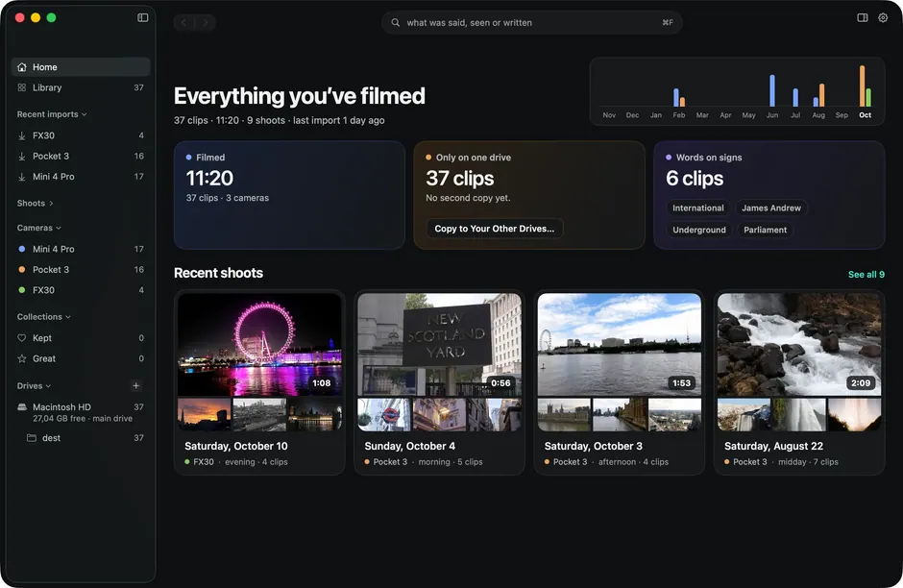Screen dimensions: 903x588
Task: Click the Jun bar in the chart
Action: point(772,91)
